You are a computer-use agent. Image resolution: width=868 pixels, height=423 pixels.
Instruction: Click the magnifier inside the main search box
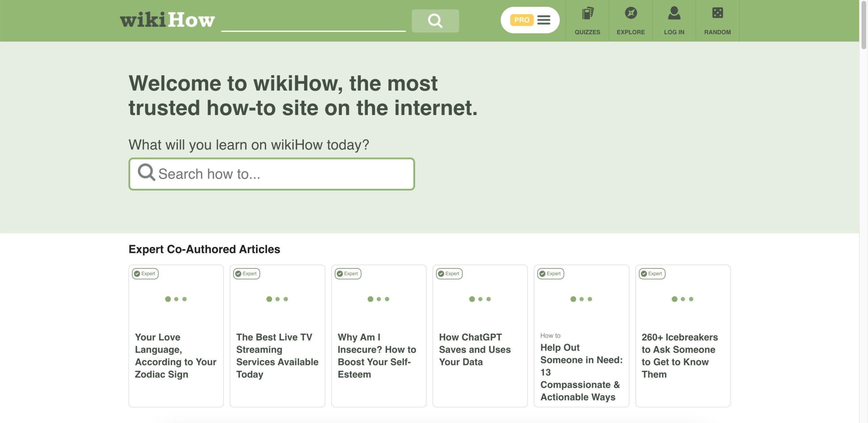146,172
